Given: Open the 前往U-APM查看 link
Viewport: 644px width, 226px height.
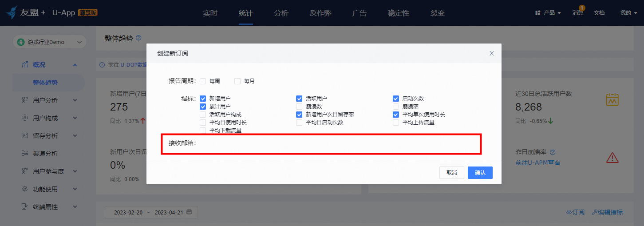Looking at the screenshot, I should [x=537, y=163].
